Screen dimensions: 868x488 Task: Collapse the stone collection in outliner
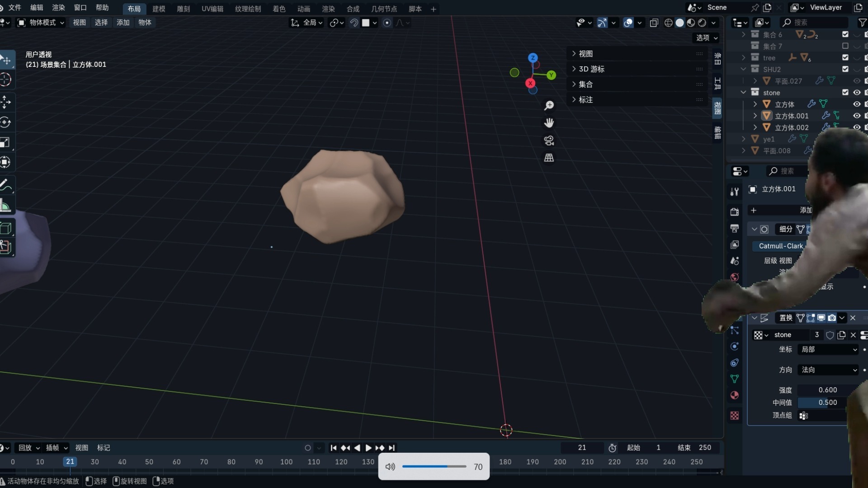(x=743, y=92)
